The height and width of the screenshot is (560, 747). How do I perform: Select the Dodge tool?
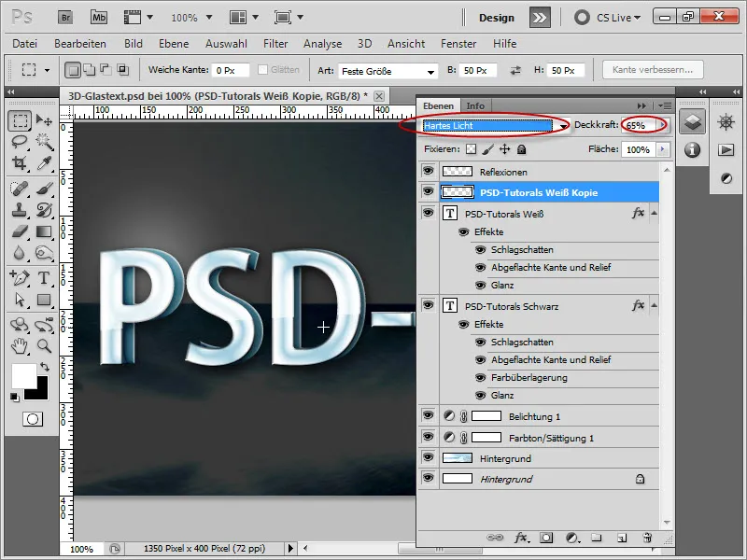click(x=44, y=252)
